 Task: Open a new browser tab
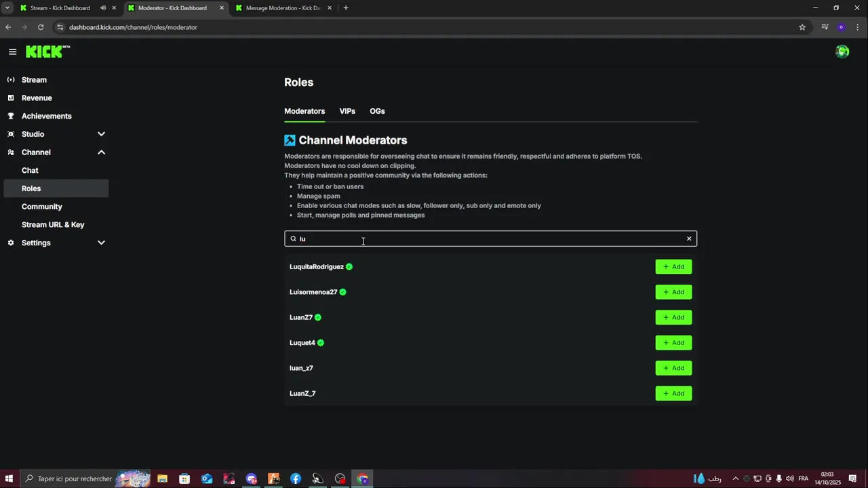click(x=346, y=8)
